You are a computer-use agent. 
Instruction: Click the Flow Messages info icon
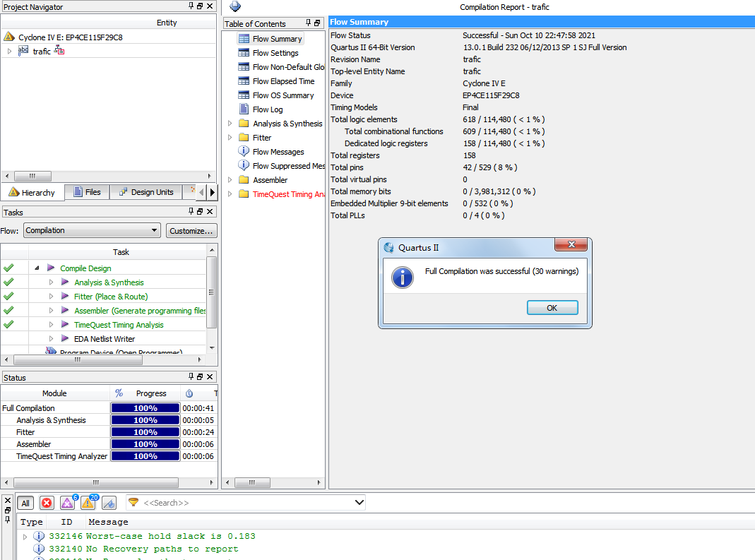(x=244, y=151)
